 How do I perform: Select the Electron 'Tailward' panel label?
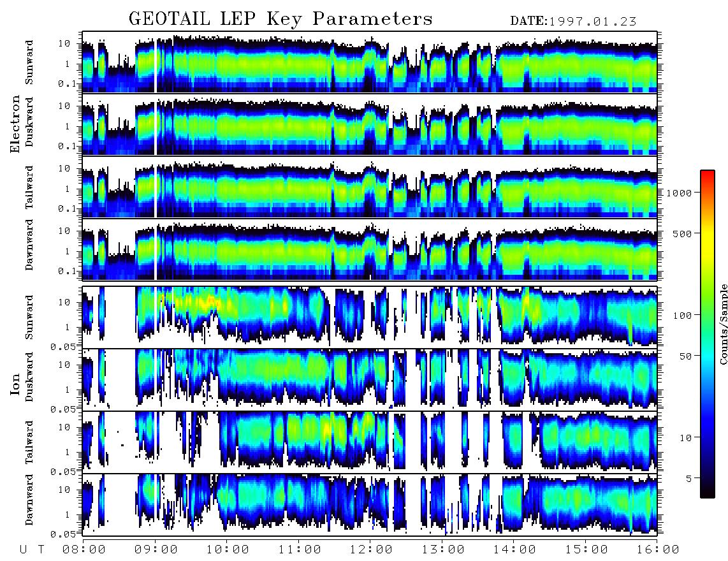click(x=29, y=187)
